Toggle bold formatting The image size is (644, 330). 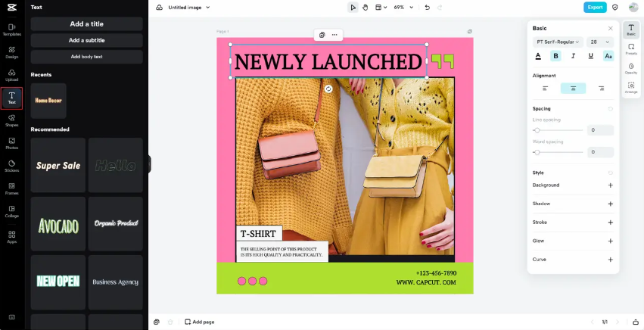point(555,56)
